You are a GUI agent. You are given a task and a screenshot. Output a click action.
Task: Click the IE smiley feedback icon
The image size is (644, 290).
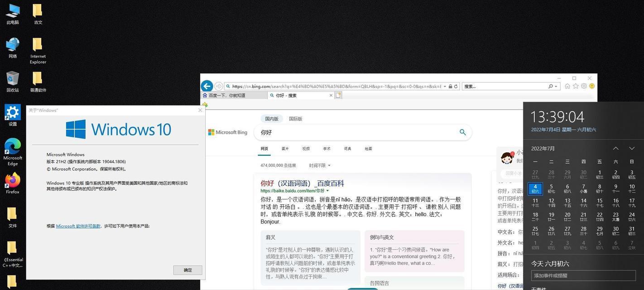point(592,86)
